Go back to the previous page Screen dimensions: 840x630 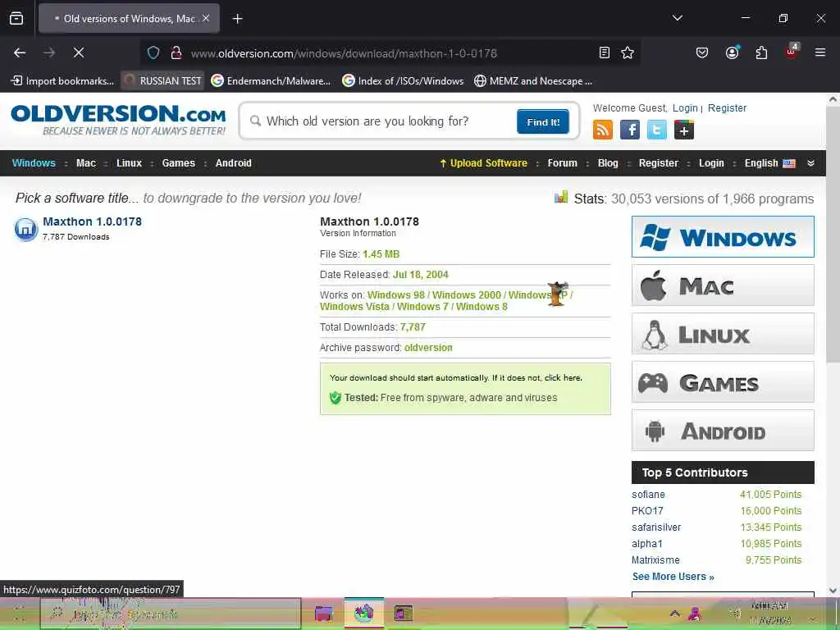[x=20, y=52]
